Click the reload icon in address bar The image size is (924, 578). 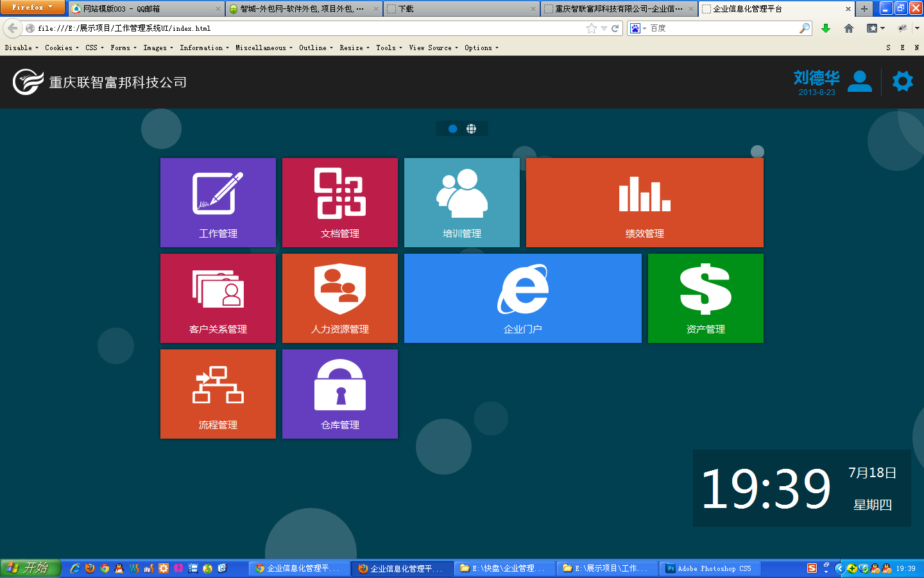click(615, 28)
